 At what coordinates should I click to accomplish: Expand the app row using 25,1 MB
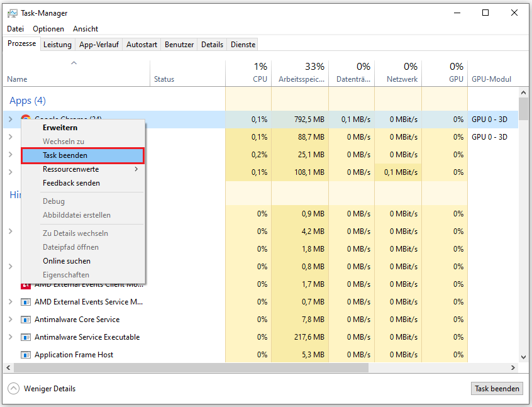click(x=11, y=155)
